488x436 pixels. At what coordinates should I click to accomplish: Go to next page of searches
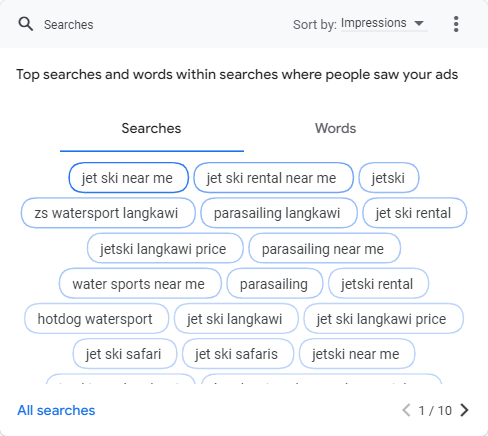[464, 410]
